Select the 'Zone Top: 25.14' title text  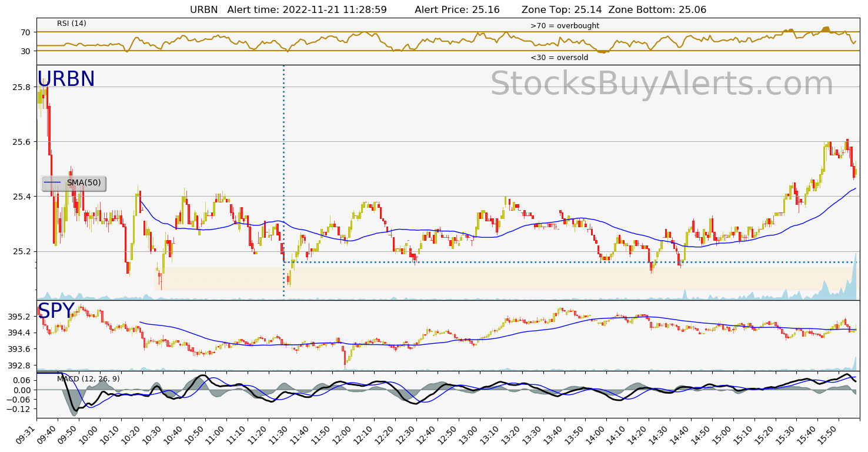[x=560, y=10]
